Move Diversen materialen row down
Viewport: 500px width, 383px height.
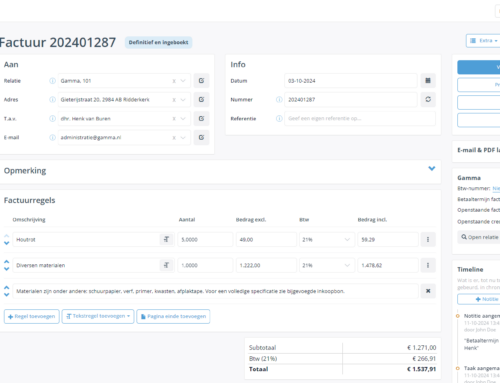pyautogui.click(x=6, y=269)
